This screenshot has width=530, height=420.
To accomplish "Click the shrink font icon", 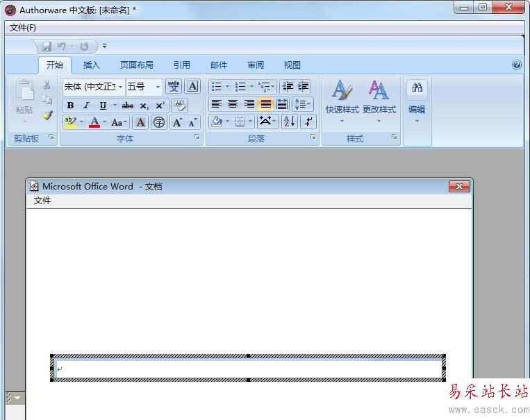I will pyautogui.click(x=192, y=122).
